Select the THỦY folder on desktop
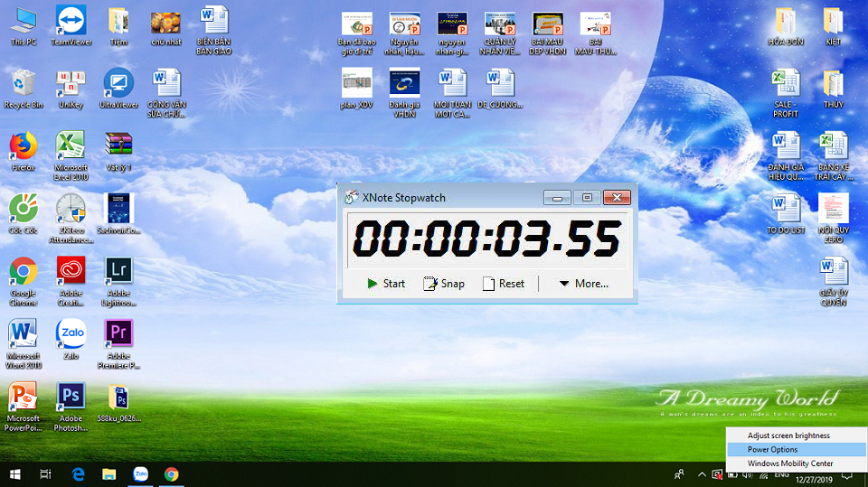 [x=833, y=89]
